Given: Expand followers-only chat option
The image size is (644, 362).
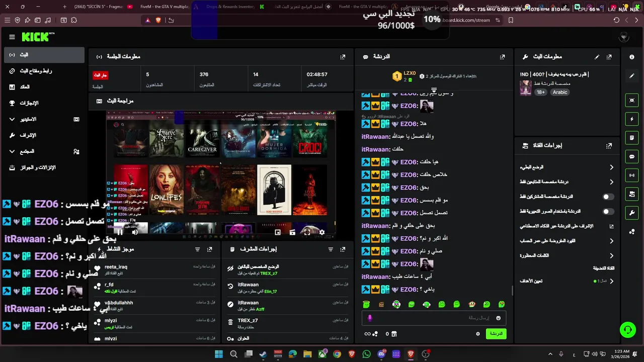Looking at the screenshot, I should point(567,182).
